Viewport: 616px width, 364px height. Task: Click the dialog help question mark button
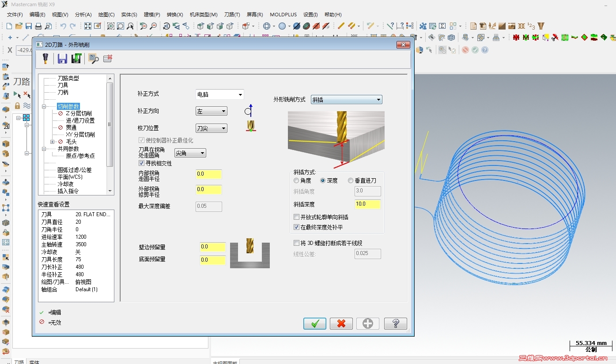click(396, 323)
